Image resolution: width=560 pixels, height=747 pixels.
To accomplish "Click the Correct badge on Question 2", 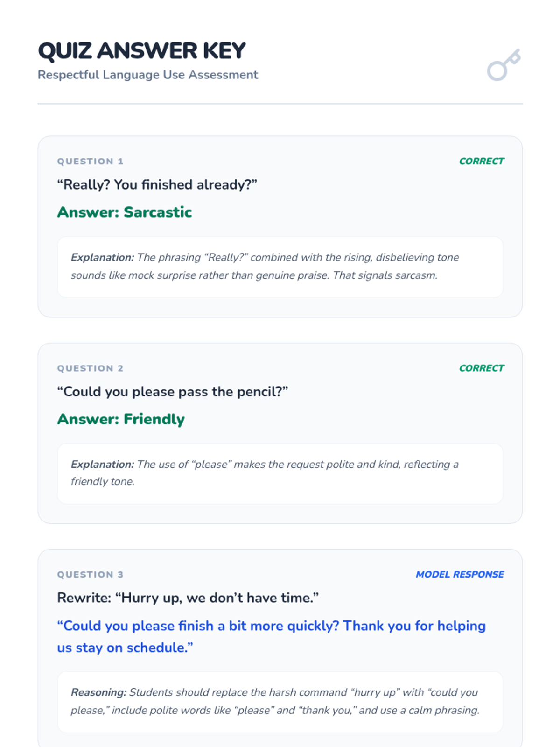I will (481, 368).
